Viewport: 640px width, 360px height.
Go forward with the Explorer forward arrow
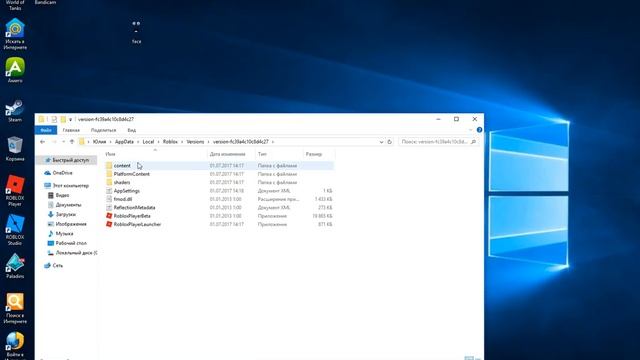[54, 142]
